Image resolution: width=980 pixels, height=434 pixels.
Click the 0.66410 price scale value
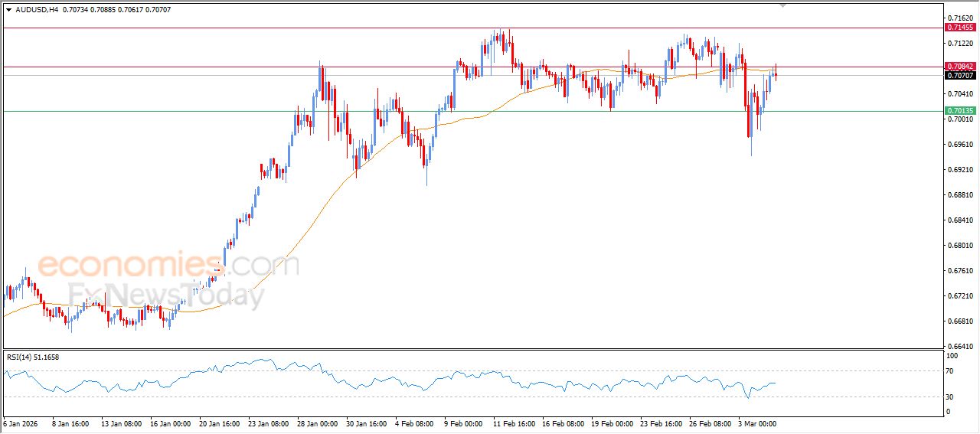(x=959, y=346)
